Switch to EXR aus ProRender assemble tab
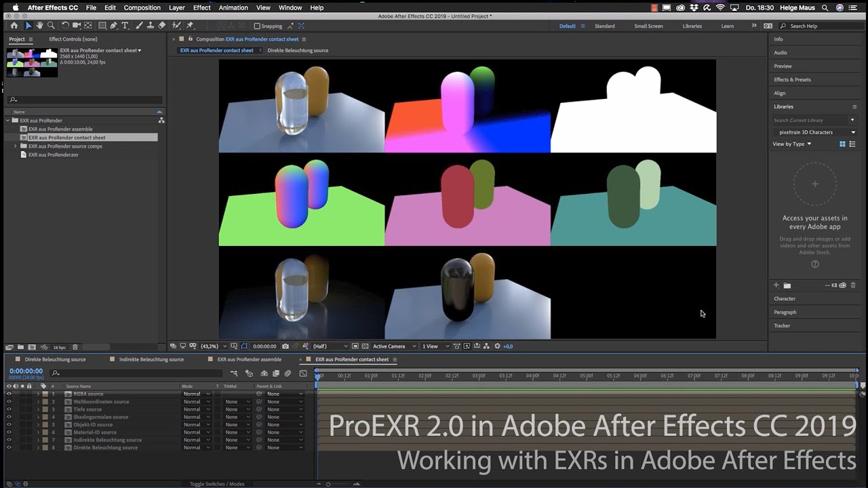Screen dimensions: 868x488 (x=249, y=359)
